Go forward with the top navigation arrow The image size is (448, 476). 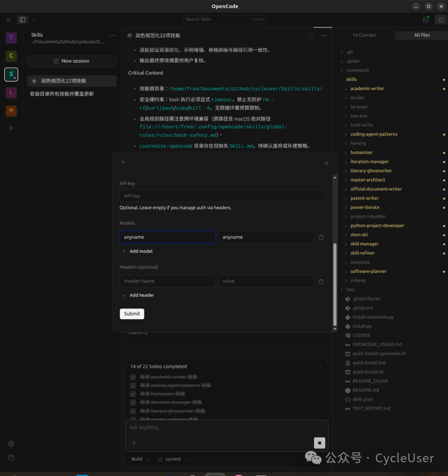coord(42,20)
